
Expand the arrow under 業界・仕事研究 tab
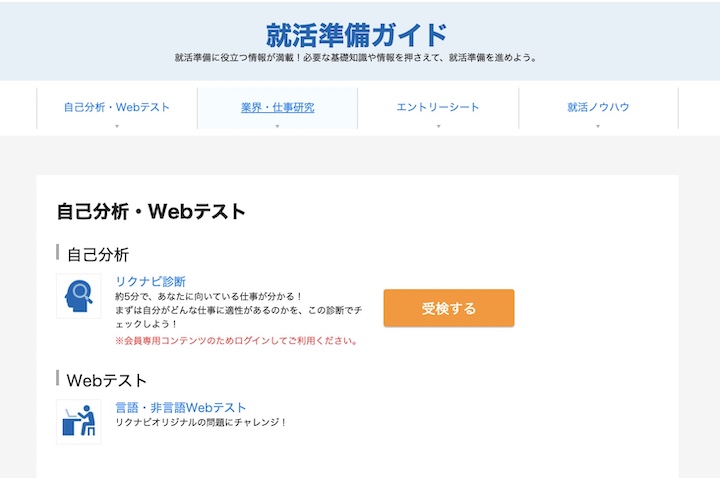pyautogui.click(x=277, y=126)
